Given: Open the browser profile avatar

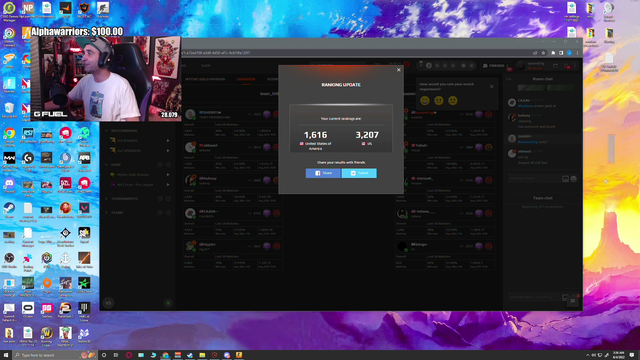Looking at the screenshot, I should 569,53.
